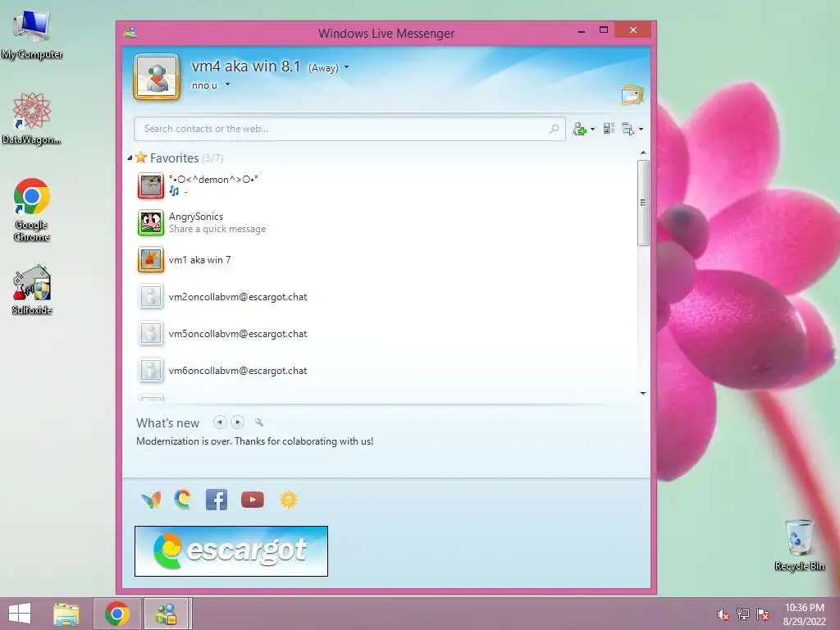Collapse the Favorites group
Viewport: 840px width, 630px height.
pos(130,157)
